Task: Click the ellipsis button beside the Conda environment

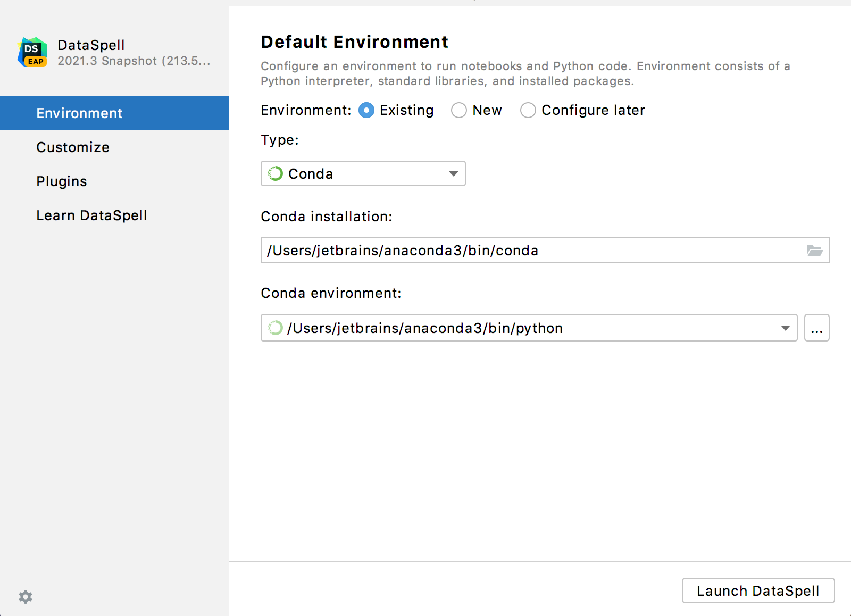Action: pyautogui.click(x=817, y=328)
